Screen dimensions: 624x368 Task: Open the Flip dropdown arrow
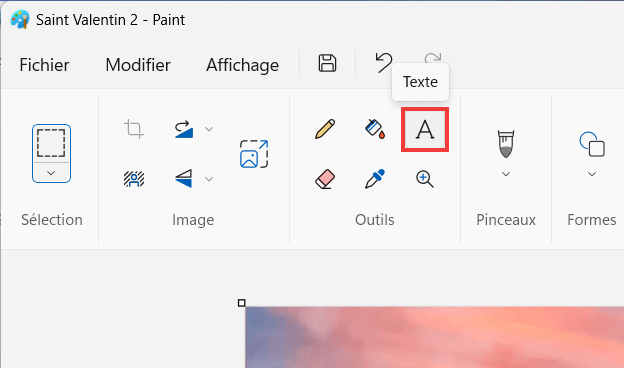click(209, 179)
